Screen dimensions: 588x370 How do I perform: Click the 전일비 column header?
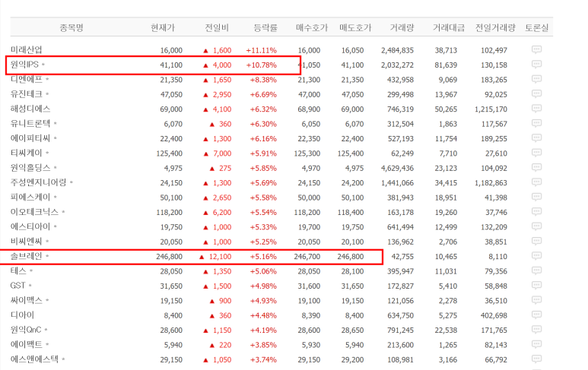pyautogui.click(x=217, y=27)
